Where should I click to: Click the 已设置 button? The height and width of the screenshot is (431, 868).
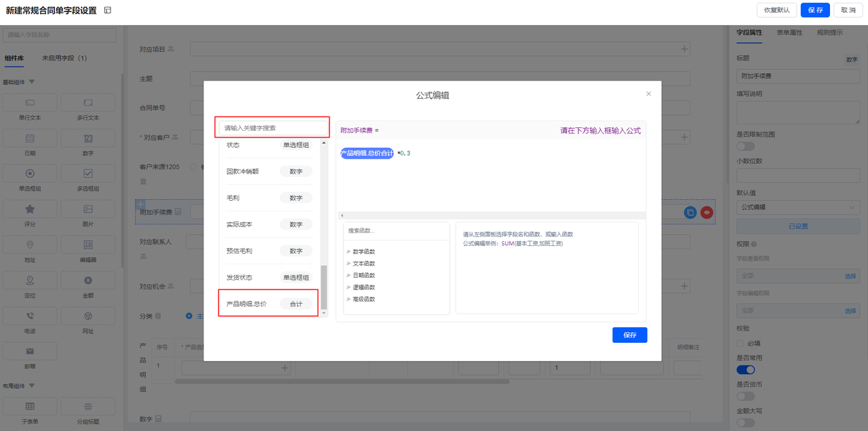(x=798, y=226)
